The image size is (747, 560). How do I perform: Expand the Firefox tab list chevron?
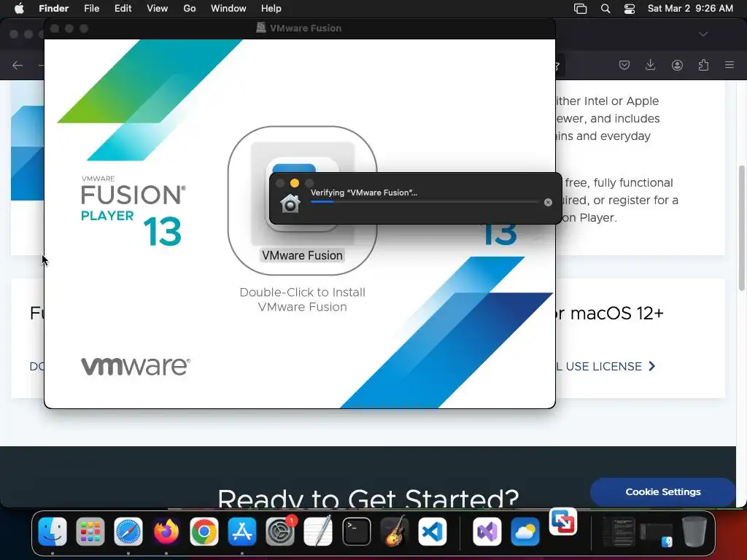tap(703, 34)
